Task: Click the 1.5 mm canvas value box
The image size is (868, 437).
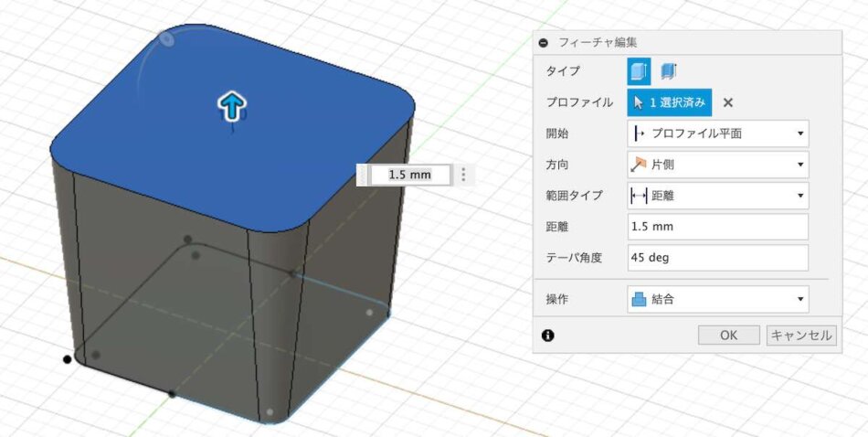Action: [409, 175]
